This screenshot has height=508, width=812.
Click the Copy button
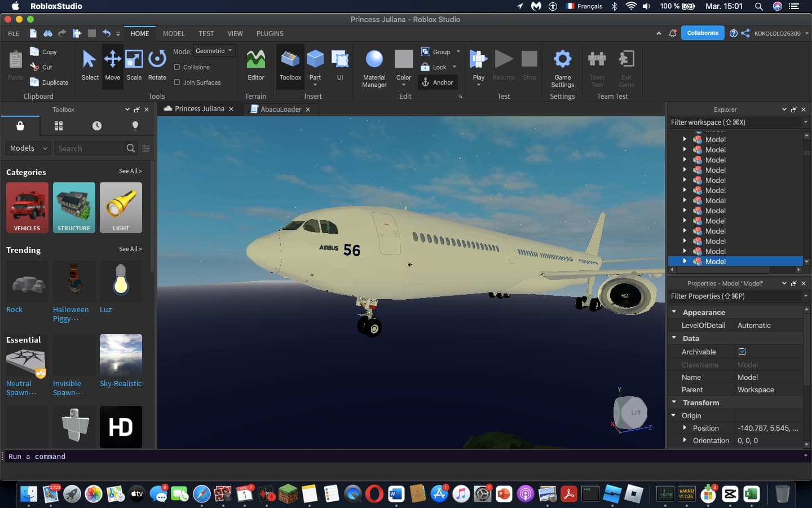(x=43, y=52)
